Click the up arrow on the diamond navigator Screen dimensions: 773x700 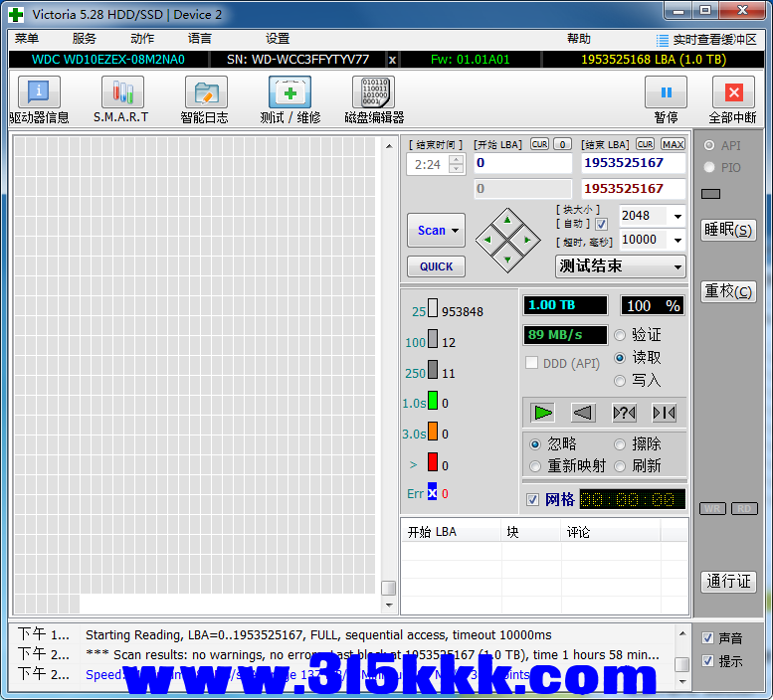pos(507,220)
